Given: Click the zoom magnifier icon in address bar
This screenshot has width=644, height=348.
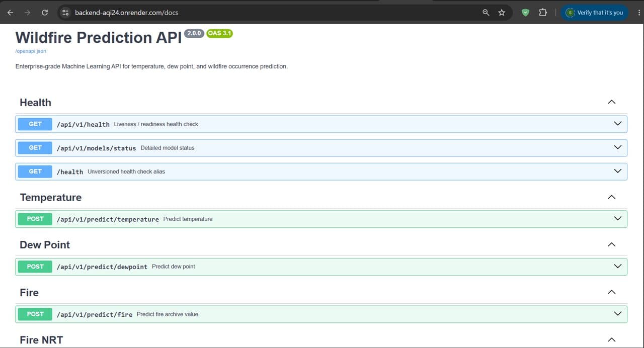Looking at the screenshot, I should (486, 13).
